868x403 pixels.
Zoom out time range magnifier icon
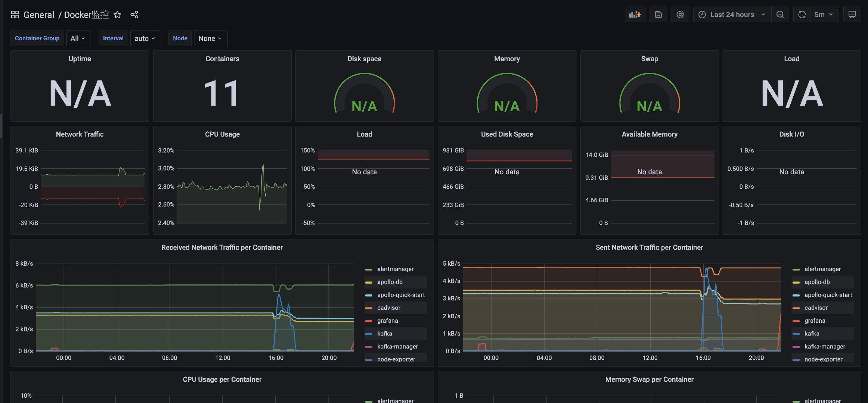780,15
